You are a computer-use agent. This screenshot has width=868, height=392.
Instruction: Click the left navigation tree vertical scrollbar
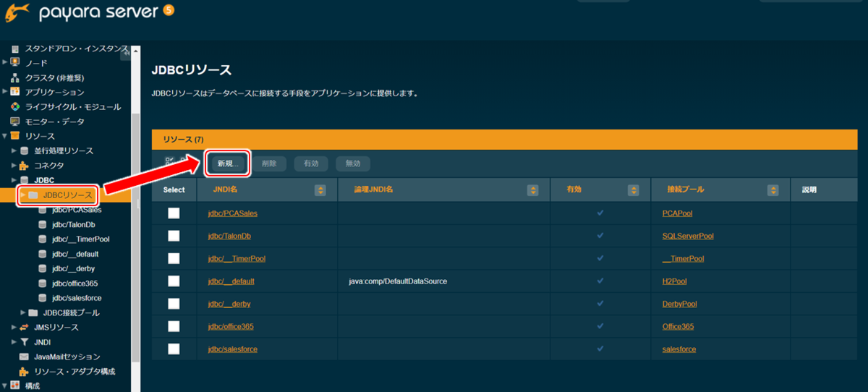click(x=135, y=217)
